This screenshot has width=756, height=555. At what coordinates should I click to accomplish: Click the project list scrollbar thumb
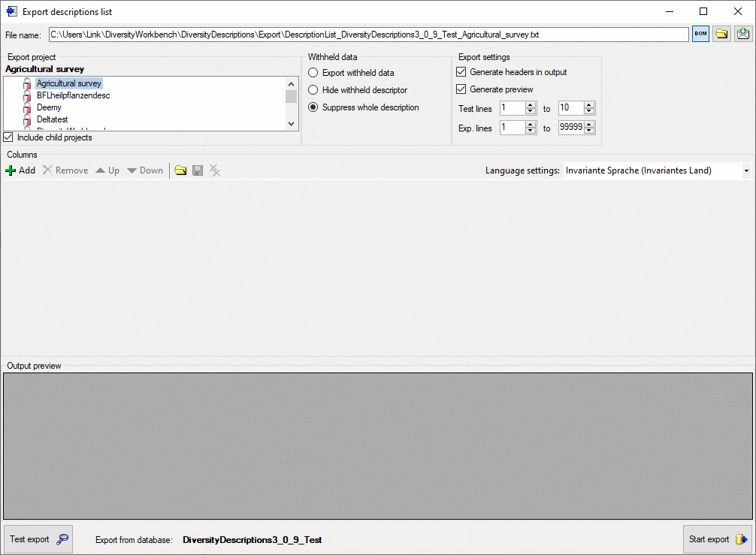(292, 96)
